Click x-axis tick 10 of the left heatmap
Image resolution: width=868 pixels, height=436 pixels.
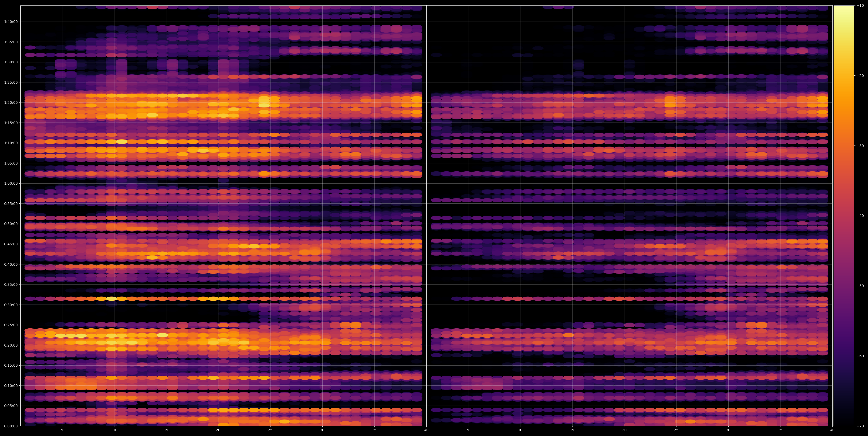point(114,430)
